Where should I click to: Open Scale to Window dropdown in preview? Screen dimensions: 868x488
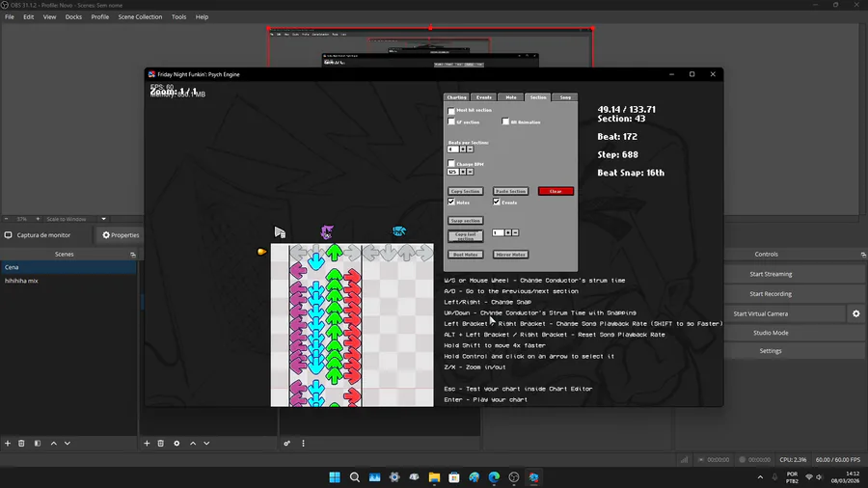(103, 219)
